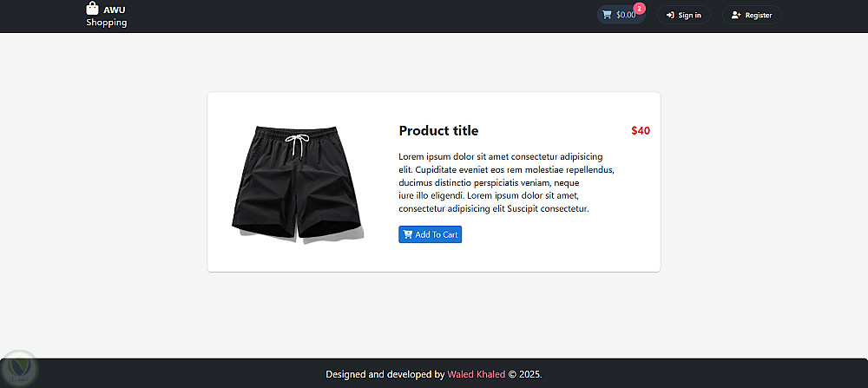Click the © 2025 footer text
The height and width of the screenshot is (388, 868).
525,375
